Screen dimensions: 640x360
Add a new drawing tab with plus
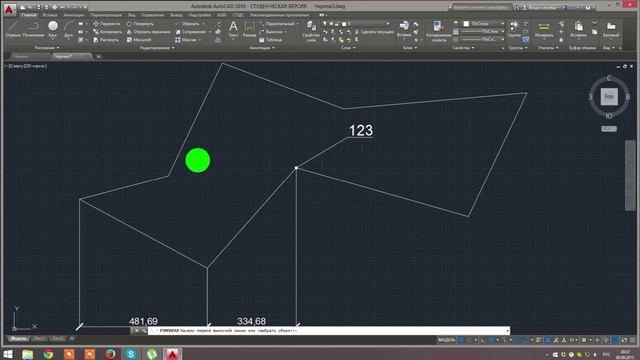point(98,56)
